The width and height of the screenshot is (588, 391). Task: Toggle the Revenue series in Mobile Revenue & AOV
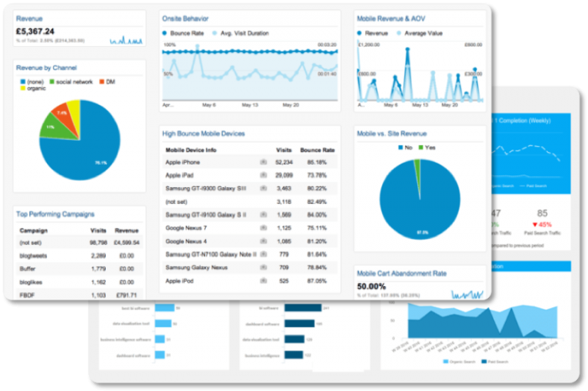click(372, 33)
